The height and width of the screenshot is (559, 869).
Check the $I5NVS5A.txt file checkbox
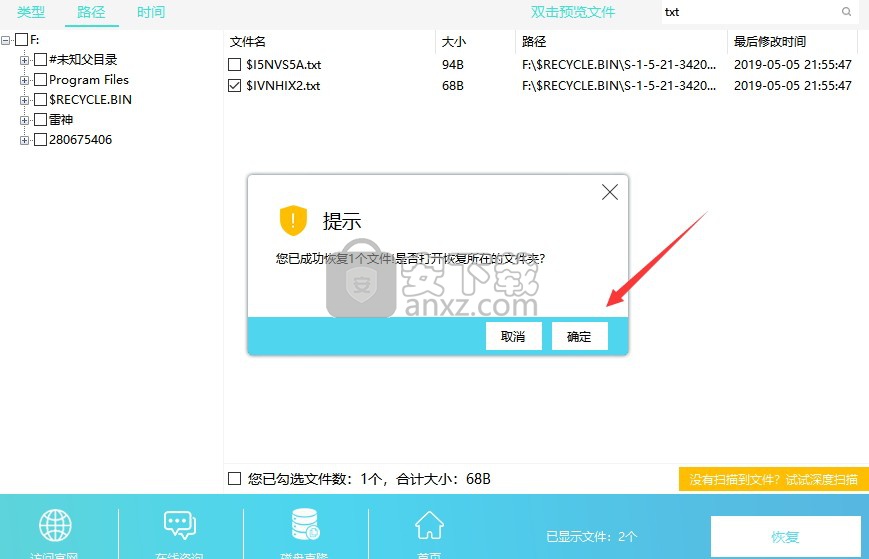coord(234,65)
